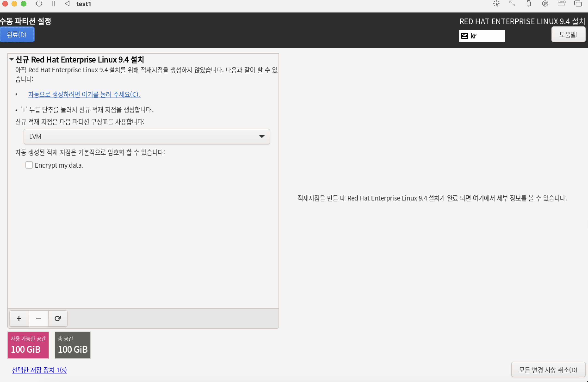Open the LVM partition scheme dropdown
Screen dimensions: 588x382
coord(146,137)
